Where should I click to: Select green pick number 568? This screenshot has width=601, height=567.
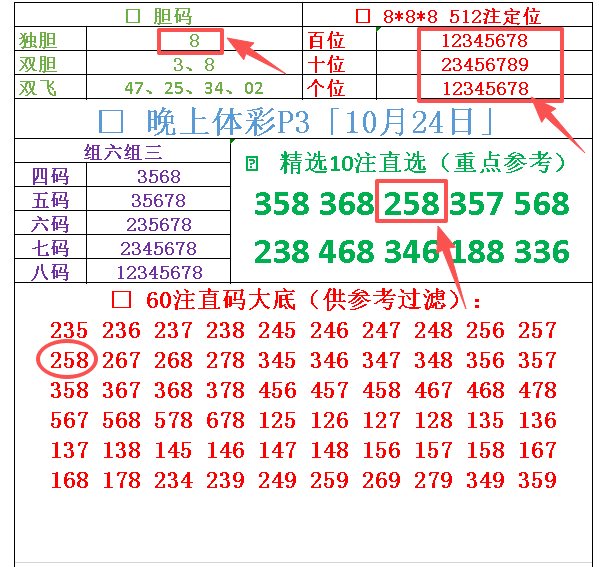pos(542,203)
